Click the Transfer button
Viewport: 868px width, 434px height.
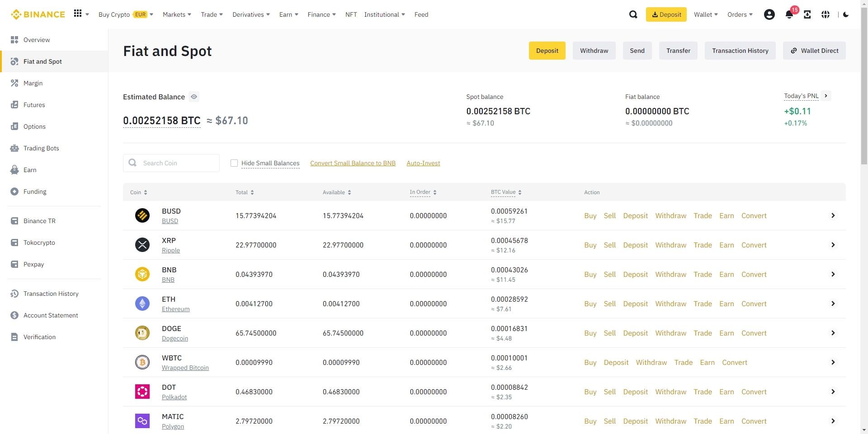678,51
